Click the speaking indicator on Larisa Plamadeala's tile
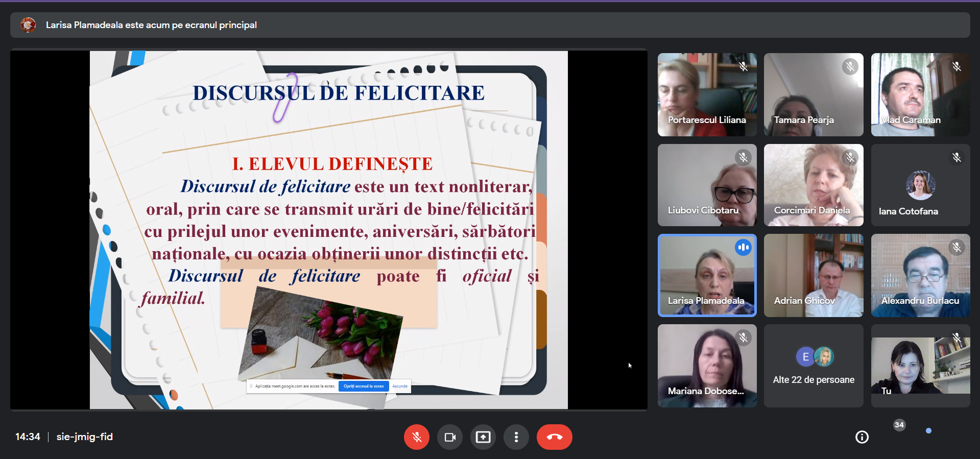This screenshot has height=459, width=980. pyautogui.click(x=743, y=248)
